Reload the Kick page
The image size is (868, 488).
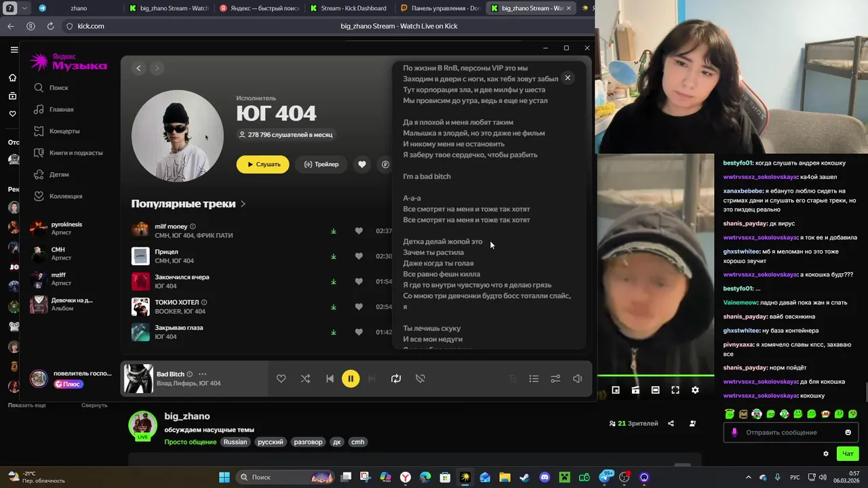click(50, 26)
